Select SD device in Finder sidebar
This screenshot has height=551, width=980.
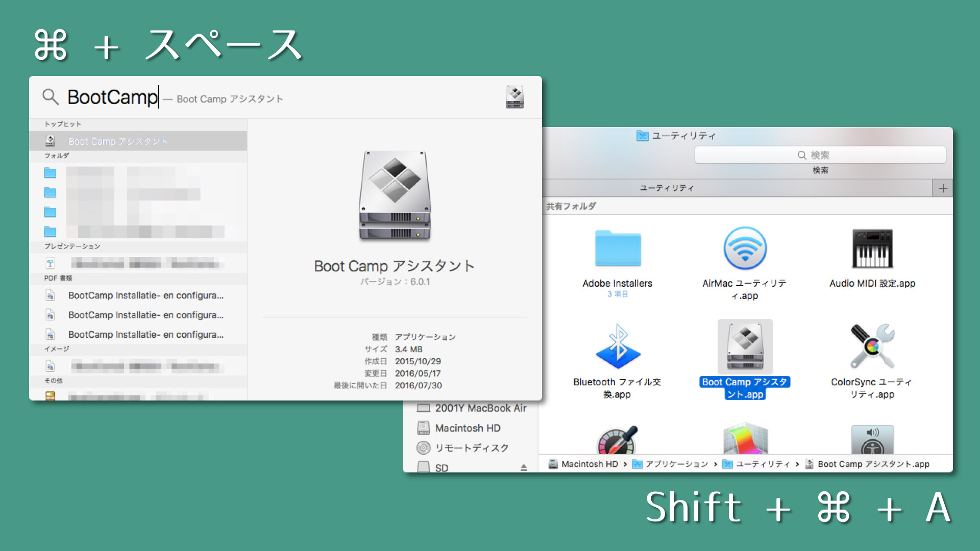(433, 467)
